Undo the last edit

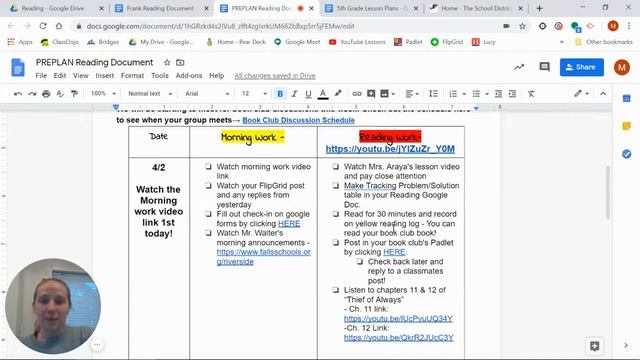tap(18, 94)
